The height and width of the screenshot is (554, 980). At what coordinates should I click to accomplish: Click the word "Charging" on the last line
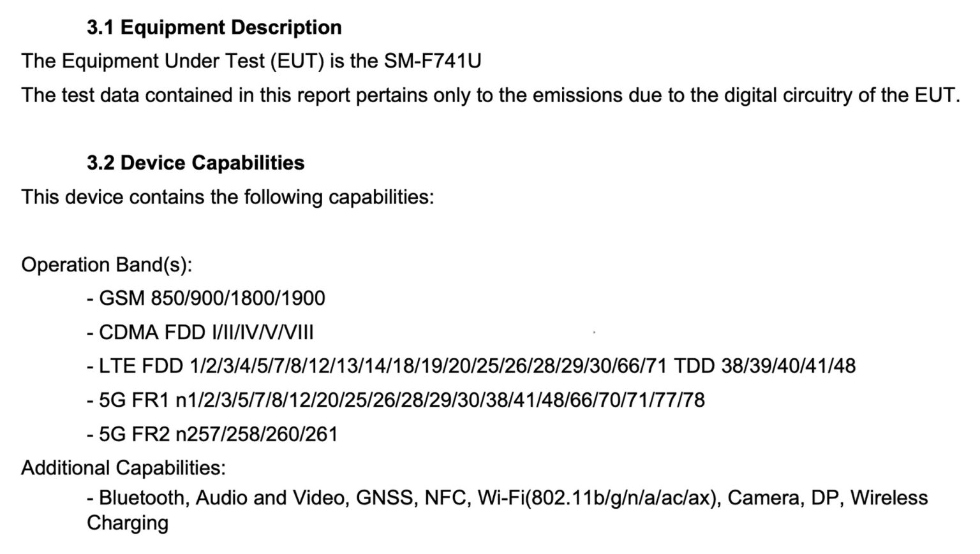click(x=128, y=523)
